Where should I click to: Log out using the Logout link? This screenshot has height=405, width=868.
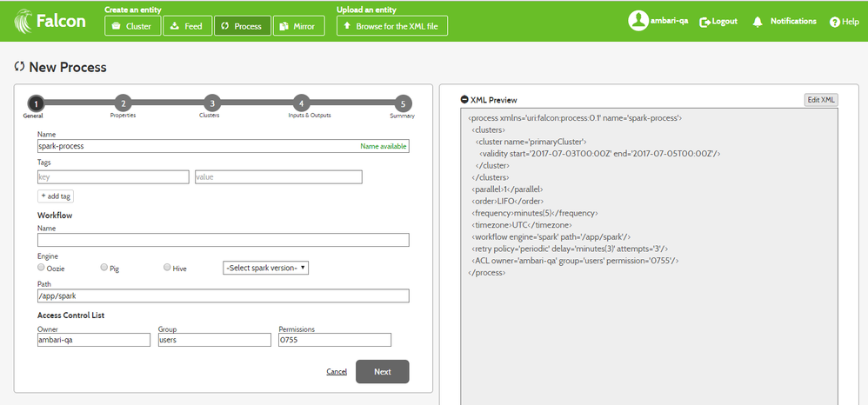click(x=718, y=22)
